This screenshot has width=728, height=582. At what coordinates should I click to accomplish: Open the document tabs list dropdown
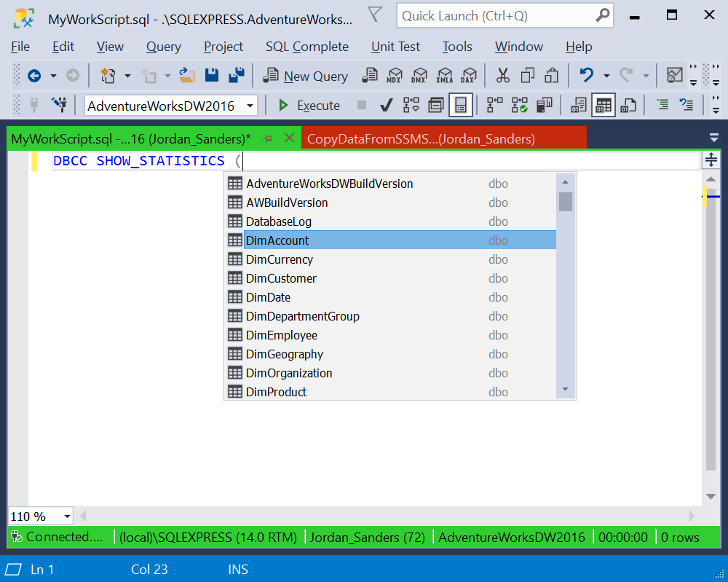pos(714,138)
